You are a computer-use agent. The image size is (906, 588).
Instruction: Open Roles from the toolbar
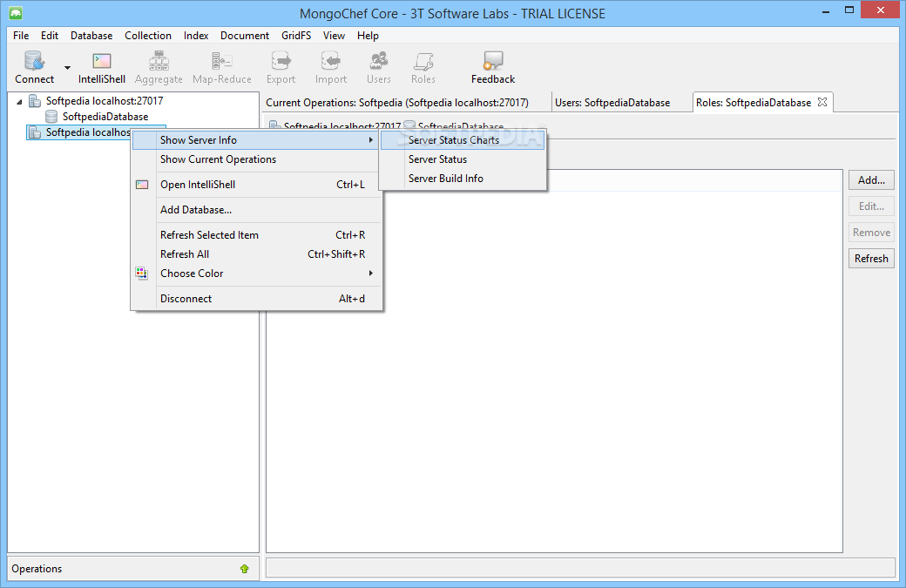point(423,67)
